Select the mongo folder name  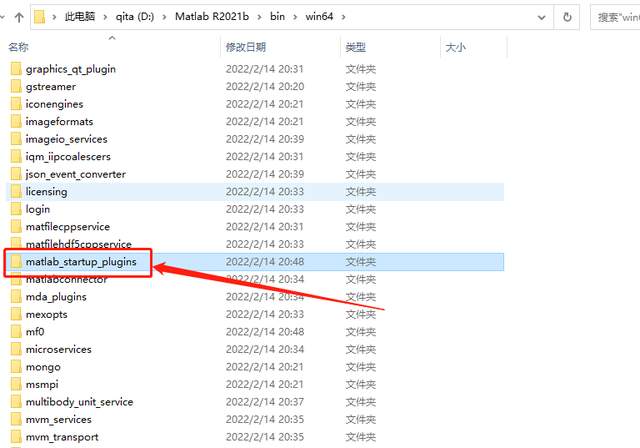click(x=43, y=367)
